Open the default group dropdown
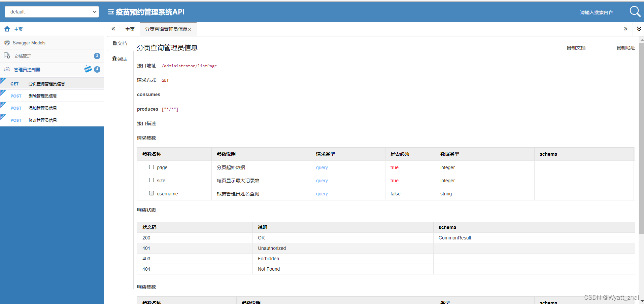644x304 pixels. 52,12
